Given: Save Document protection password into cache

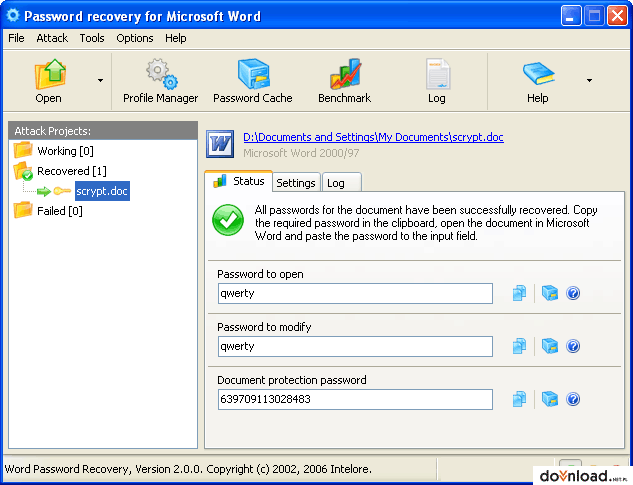Looking at the screenshot, I should [x=550, y=399].
